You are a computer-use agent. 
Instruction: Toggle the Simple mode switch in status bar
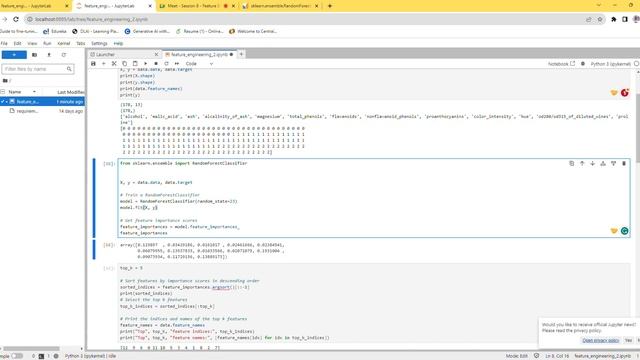(17, 356)
